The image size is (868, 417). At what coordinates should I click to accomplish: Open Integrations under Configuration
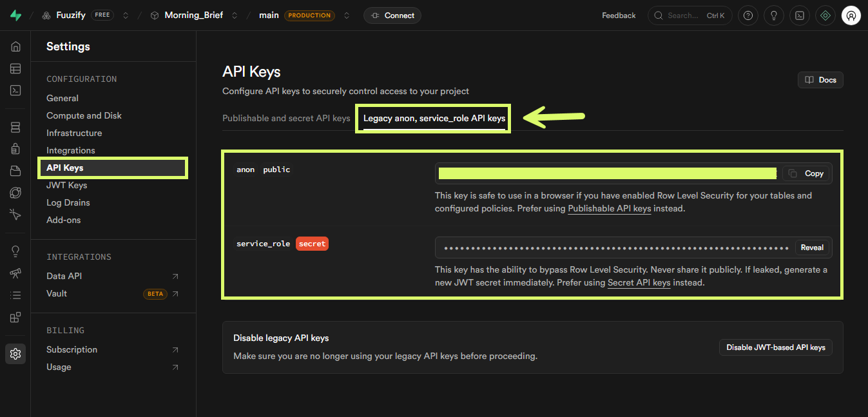pos(71,151)
